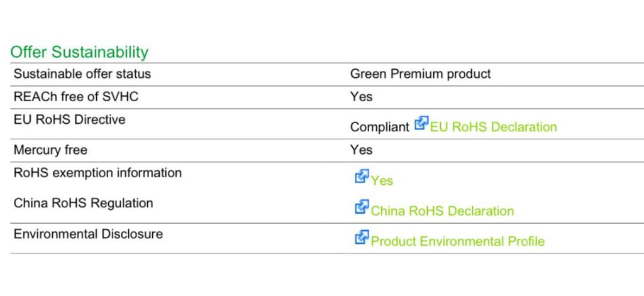
Task: Click the China RoHS Regulation label
Action: click(83, 204)
